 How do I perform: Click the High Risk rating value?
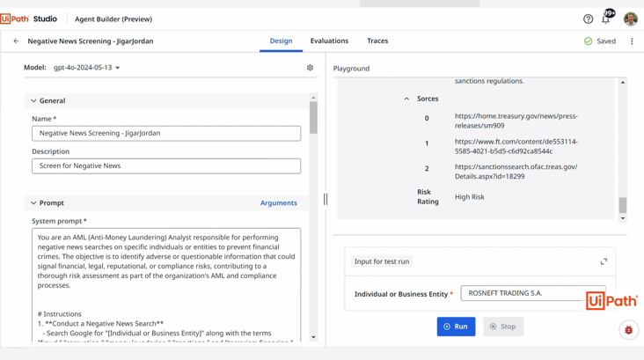(470, 197)
